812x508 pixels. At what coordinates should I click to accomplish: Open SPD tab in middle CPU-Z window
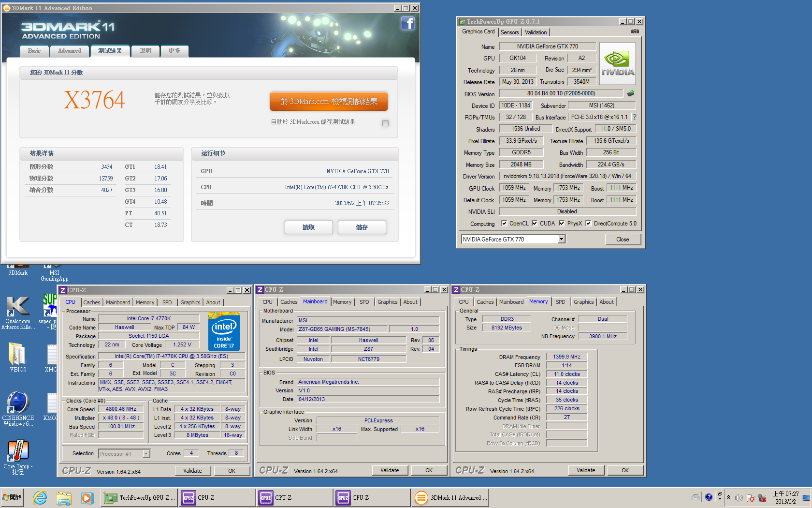pyautogui.click(x=364, y=302)
